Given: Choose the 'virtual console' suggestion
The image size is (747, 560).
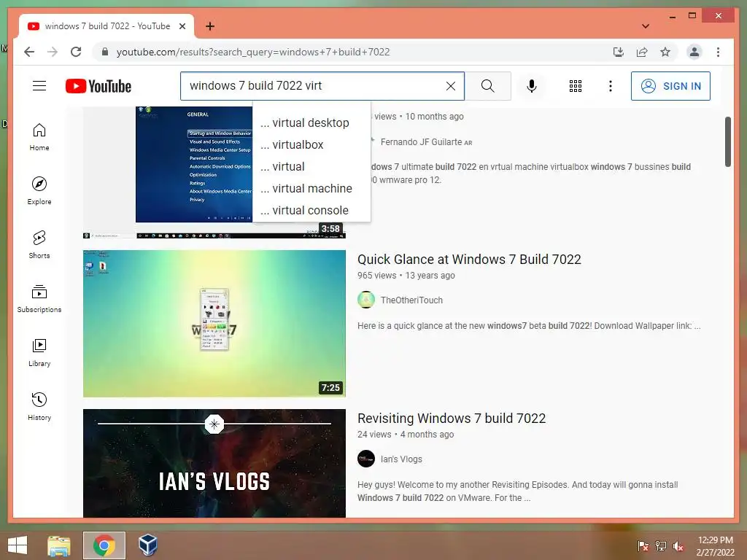Looking at the screenshot, I should coord(311,211).
